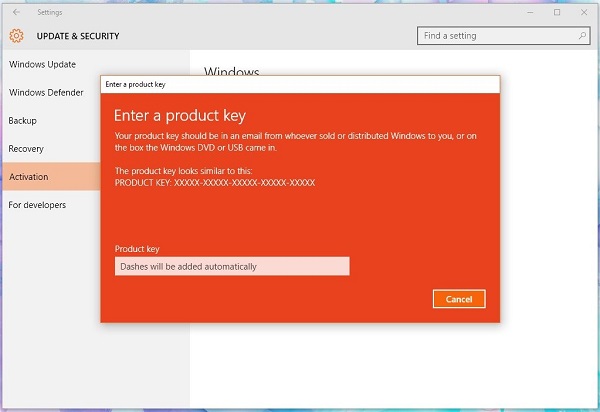This screenshot has height=412, width=600.
Task: Click the Product key input field
Action: [x=232, y=266]
